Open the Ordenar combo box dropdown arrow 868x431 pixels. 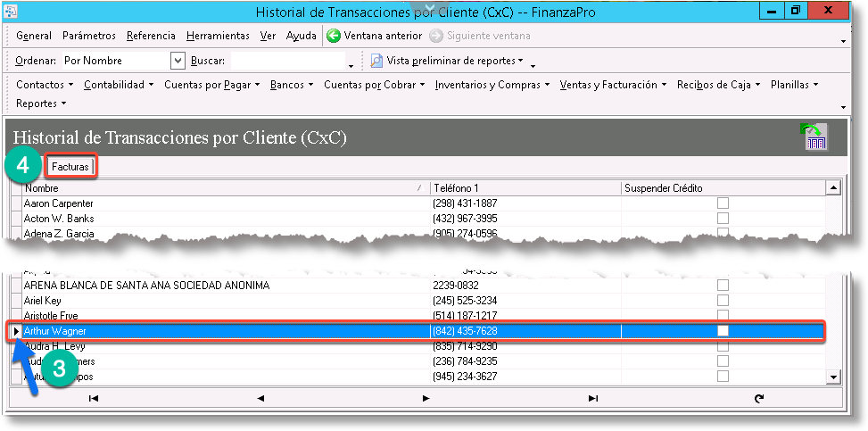(178, 61)
